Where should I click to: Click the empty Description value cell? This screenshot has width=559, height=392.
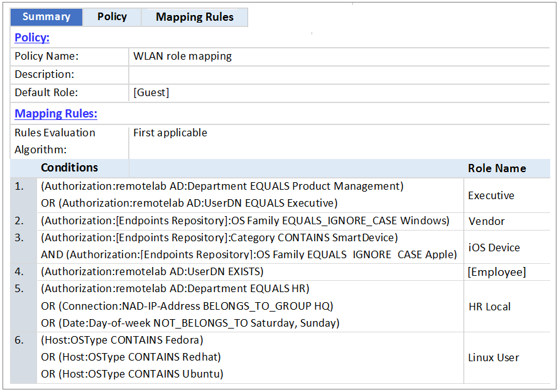point(339,74)
